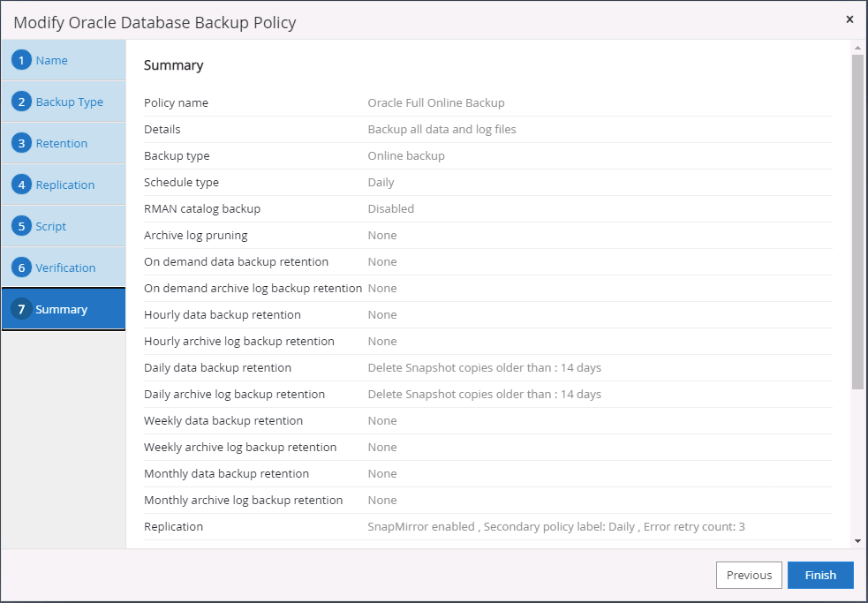
Task: Click the step 2 number circle icon
Action: tap(22, 102)
